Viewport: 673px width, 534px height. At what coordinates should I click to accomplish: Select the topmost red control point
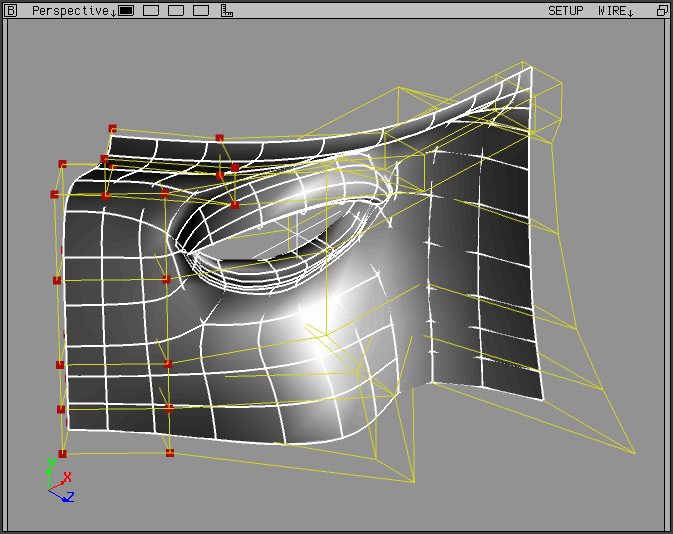tap(112, 128)
